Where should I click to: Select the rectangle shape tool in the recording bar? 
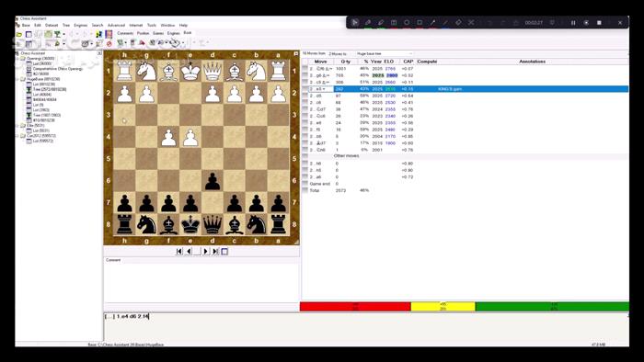pyautogui.click(x=420, y=23)
